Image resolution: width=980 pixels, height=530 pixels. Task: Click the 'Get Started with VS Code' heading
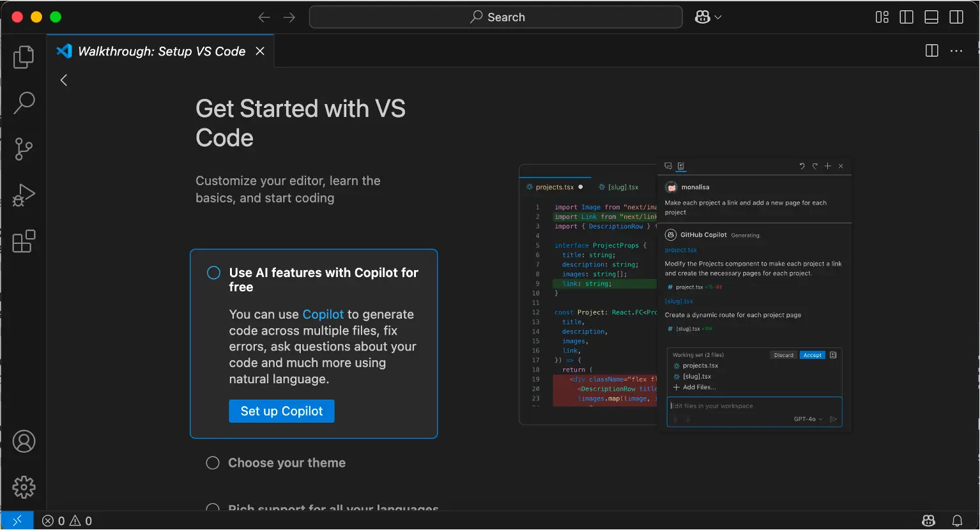[301, 123]
